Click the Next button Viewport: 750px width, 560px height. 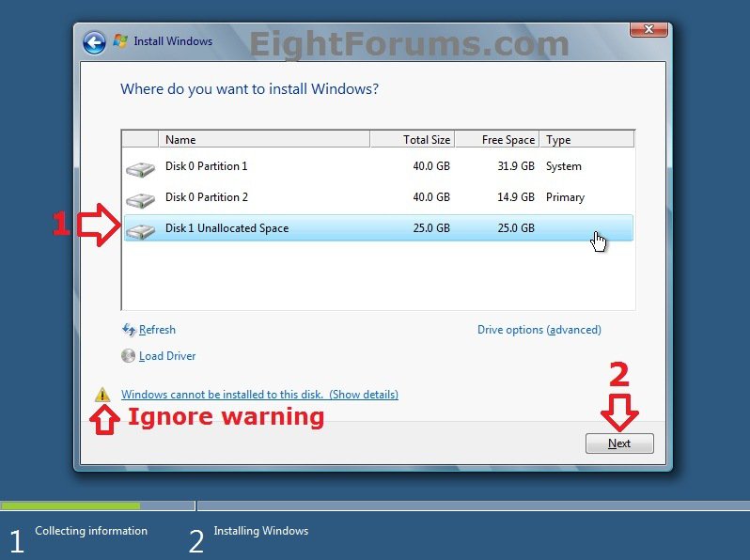coord(619,443)
